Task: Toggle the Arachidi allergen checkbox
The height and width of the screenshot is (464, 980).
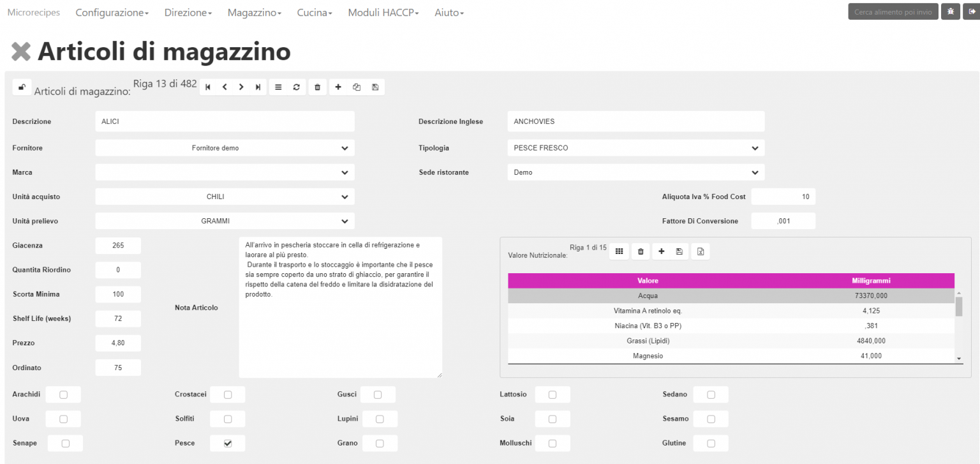Action: coord(63,394)
